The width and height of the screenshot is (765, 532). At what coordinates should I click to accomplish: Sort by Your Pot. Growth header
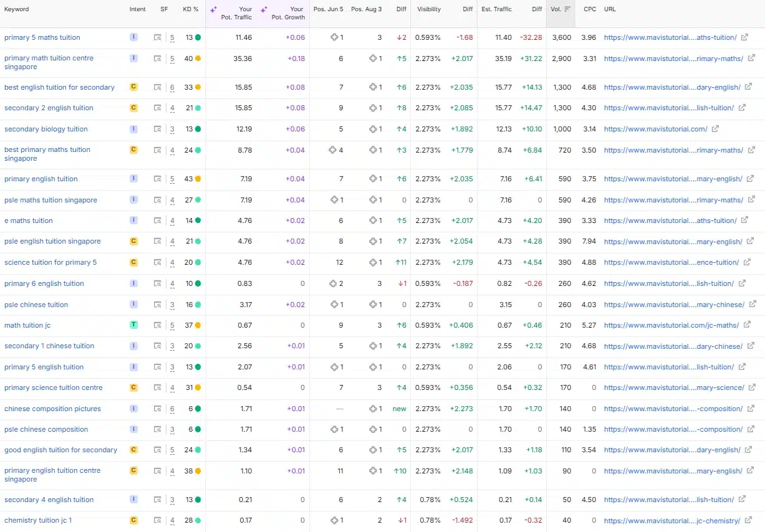point(288,13)
